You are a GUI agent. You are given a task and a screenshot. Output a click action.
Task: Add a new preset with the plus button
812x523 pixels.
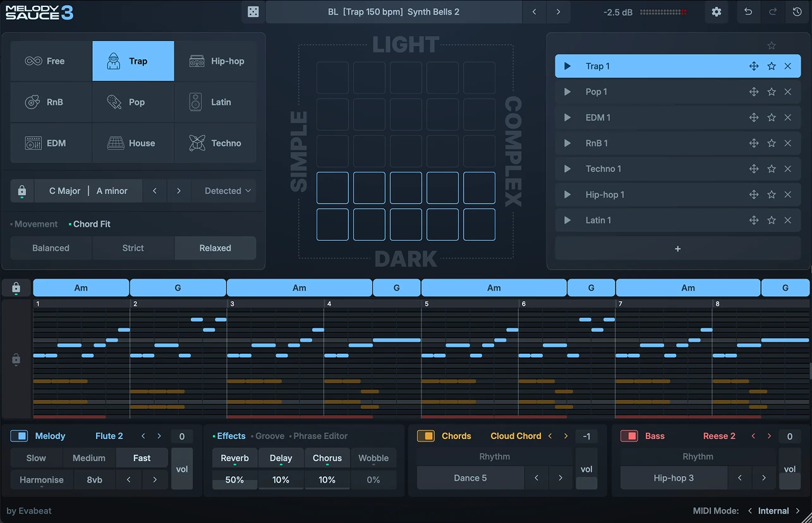(677, 248)
